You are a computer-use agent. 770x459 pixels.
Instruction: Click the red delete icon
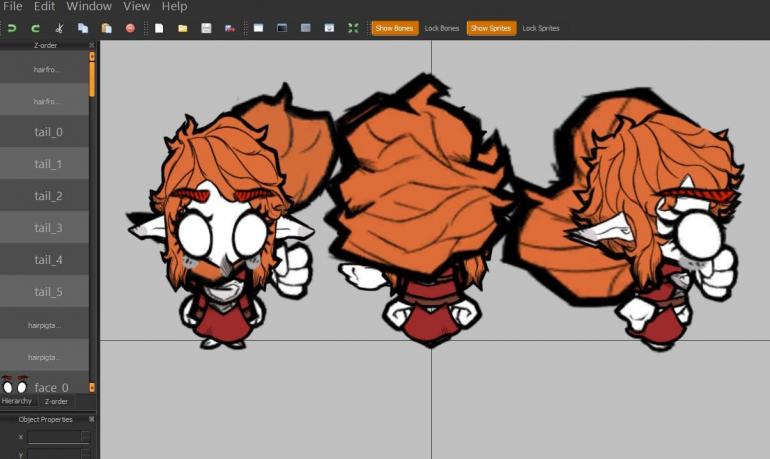(130, 28)
